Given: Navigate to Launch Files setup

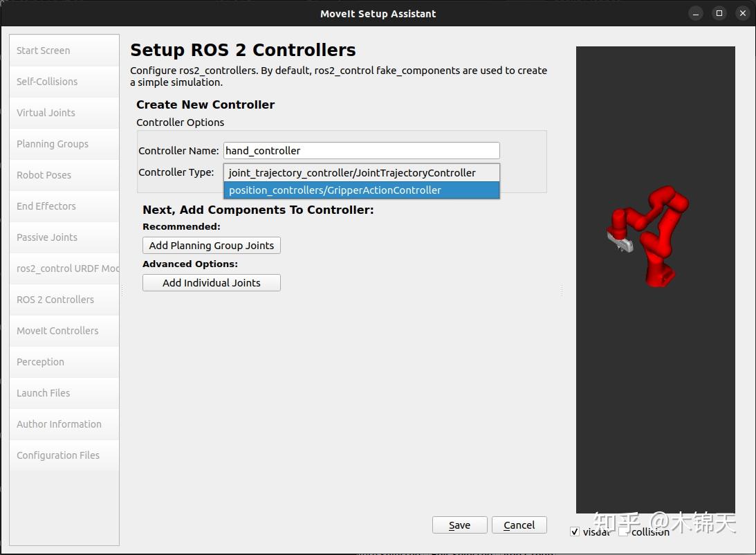Looking at the screenshot, I should click(43, 392).
